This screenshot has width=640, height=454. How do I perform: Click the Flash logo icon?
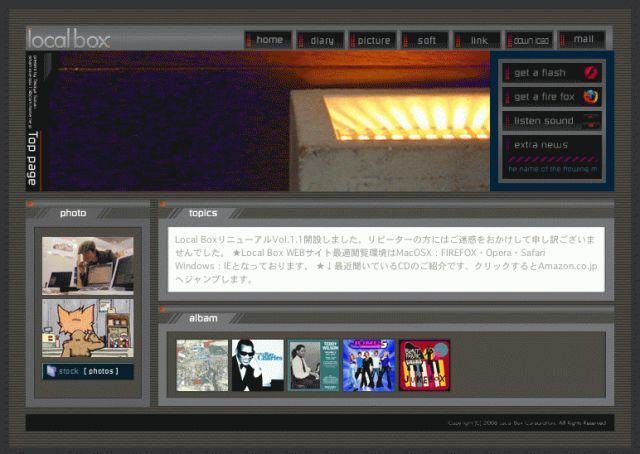point(590,72)
